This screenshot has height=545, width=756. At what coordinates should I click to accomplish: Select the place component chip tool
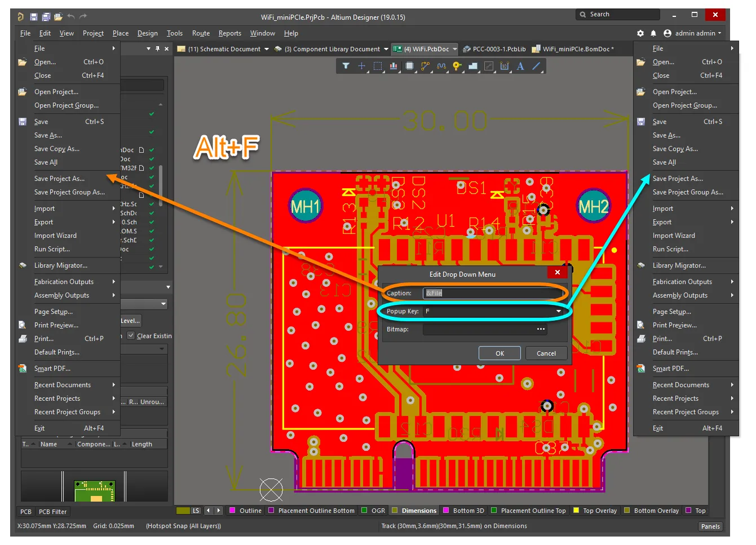click(x=410, y=66)
